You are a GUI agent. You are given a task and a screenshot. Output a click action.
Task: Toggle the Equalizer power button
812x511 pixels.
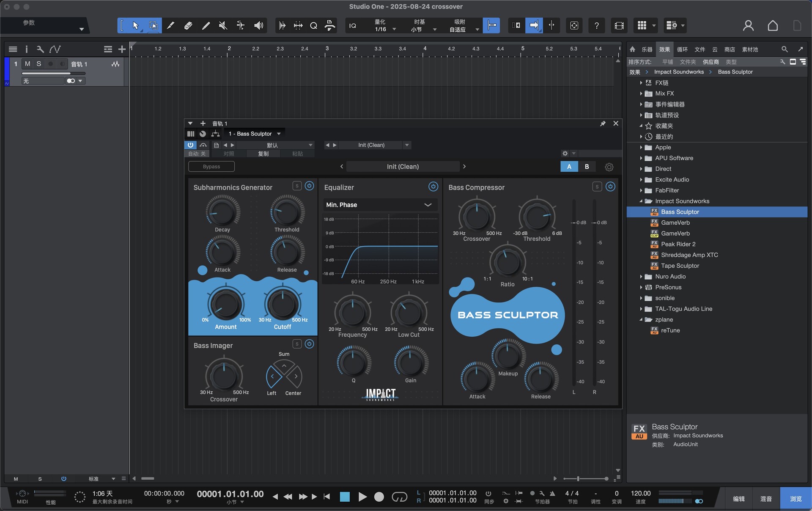433,187
